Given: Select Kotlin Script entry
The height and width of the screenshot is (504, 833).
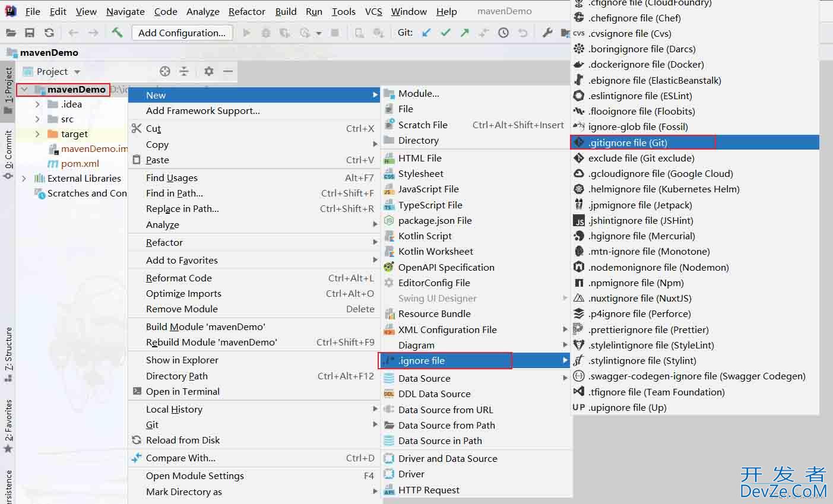Looking at the screenshot, I should [x=475, y=236].
